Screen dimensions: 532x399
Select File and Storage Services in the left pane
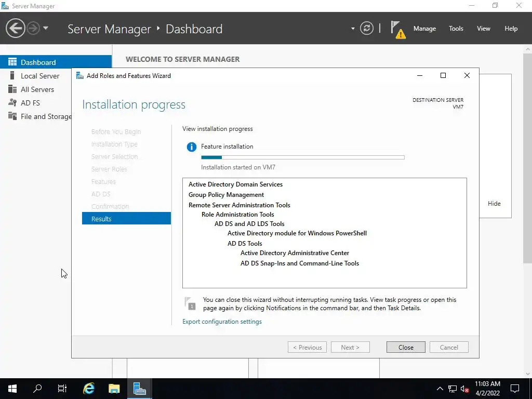[36, 116]
